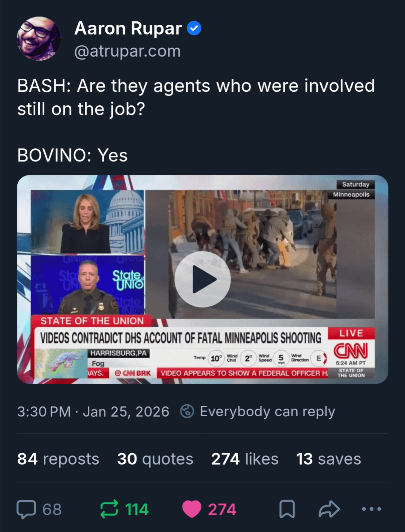Play the embedded CNN video
Image resolution: width=405 pixels, height=532 pixels.
202,279
